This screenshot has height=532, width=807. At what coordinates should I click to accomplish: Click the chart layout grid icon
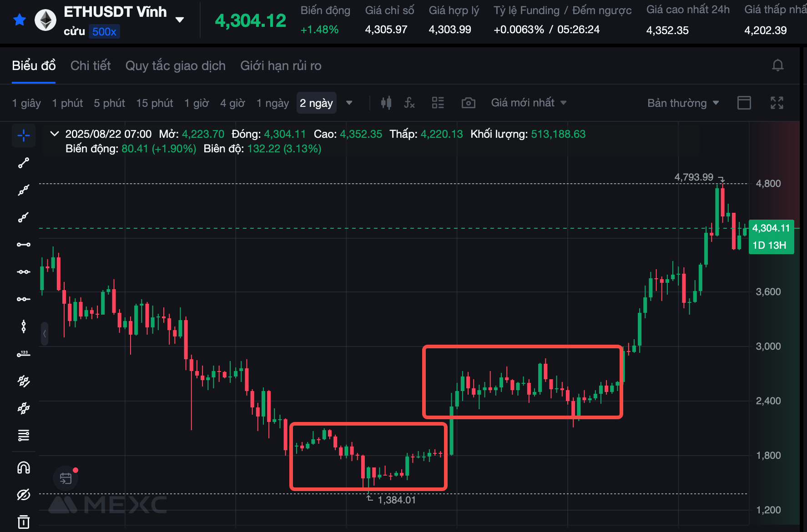click(x=438, y=103)
